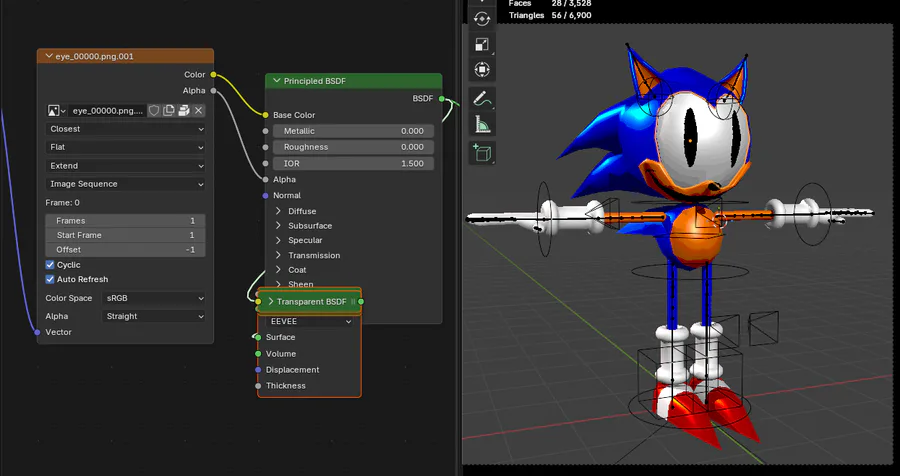The image size is (900, 476).
Task: Disable the Auto Refresh checkbox
Action: (x=50, y=279)
